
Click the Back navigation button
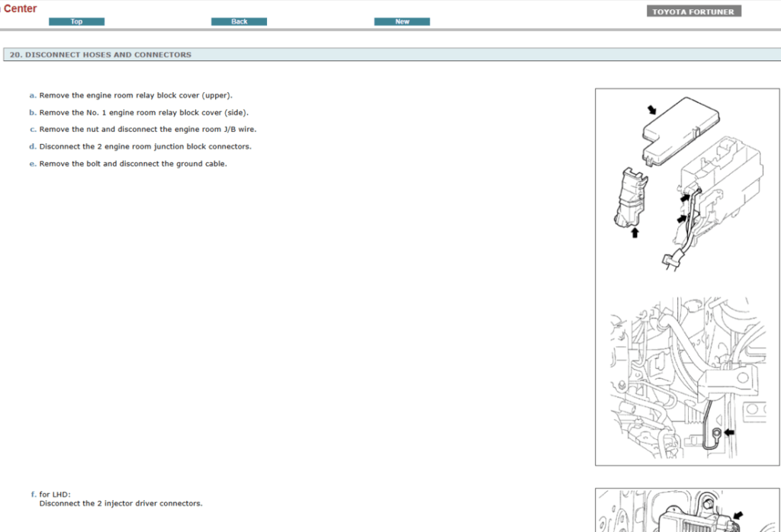pyautogui.click(x=239, y=21)
